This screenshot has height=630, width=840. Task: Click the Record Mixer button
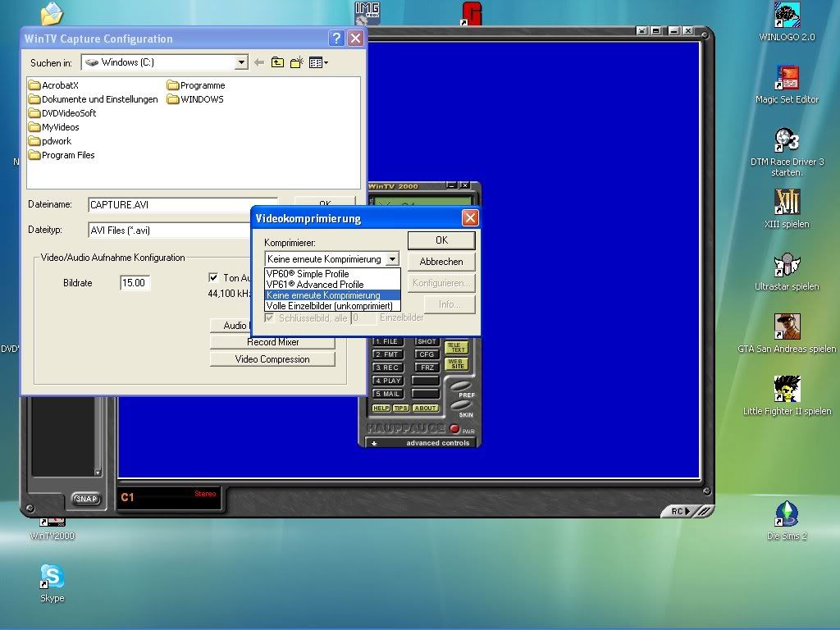[272, 342]
